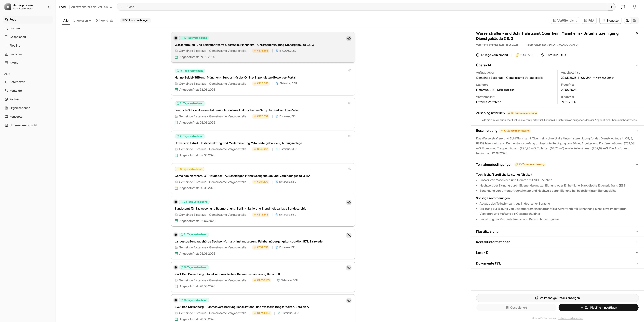Click the KI-Zusammenfassung badge beside Teilnahmebedingungen

click(x=530, y=164)
